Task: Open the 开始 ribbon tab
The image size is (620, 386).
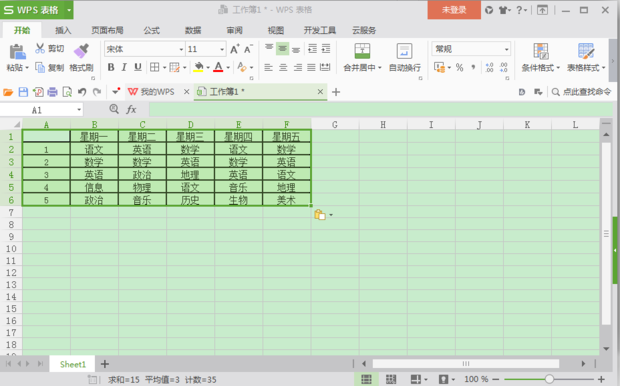Action: (x=22, y=30)
